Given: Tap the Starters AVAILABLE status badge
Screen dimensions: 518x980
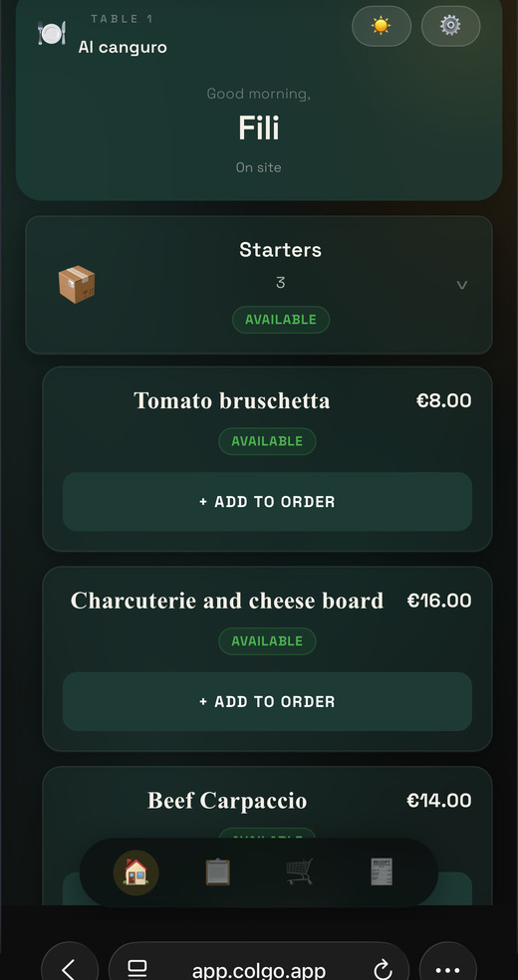Looking at the screenshot, I should [x=281, y=320].
